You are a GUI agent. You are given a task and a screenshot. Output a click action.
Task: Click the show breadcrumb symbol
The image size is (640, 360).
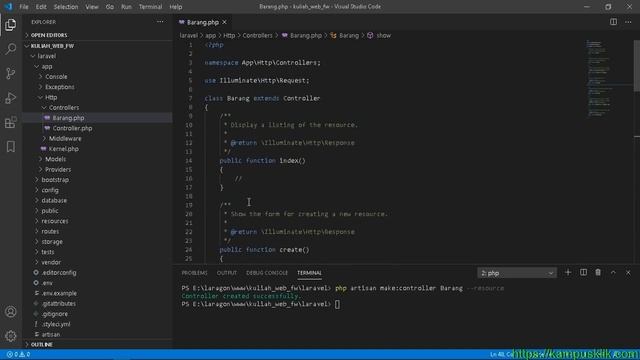[x=379, y=36]
